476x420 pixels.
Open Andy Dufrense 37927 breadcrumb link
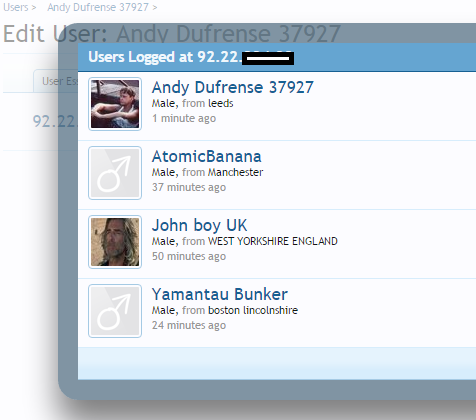click(98, 7)
